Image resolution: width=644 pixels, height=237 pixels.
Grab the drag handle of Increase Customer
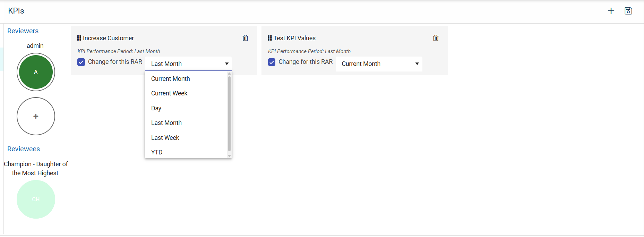pos(79,38)
